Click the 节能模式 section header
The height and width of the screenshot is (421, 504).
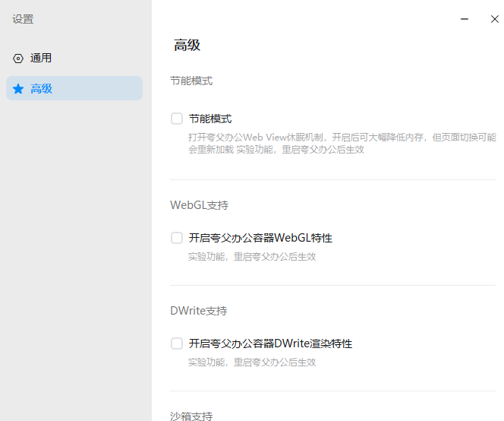[x=191, y=81]
